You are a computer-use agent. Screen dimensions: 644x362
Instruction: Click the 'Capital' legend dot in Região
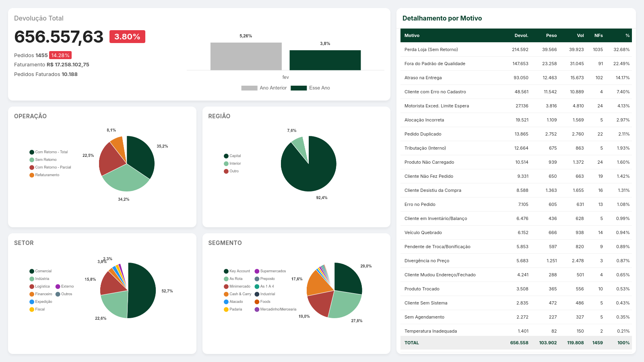coord(226,156)
